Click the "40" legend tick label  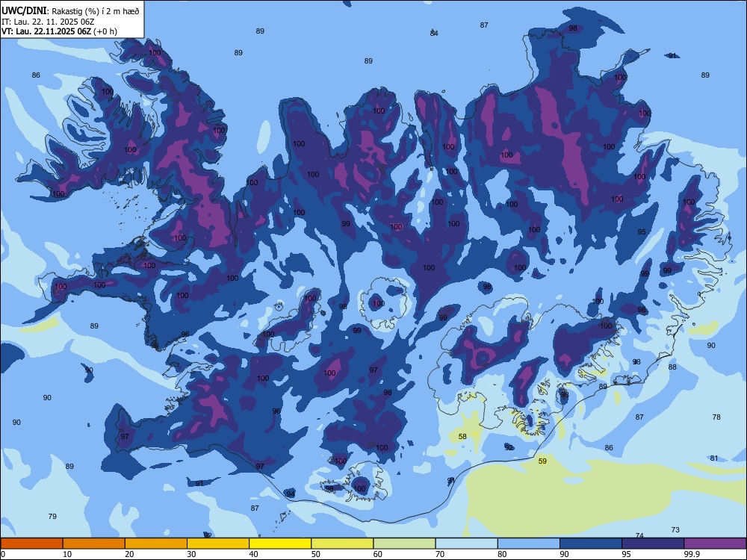click(x=254, y=554)
